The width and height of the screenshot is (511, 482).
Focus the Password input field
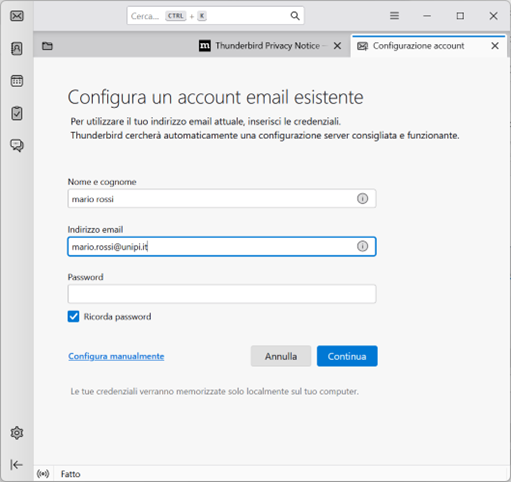pos(222,294)
